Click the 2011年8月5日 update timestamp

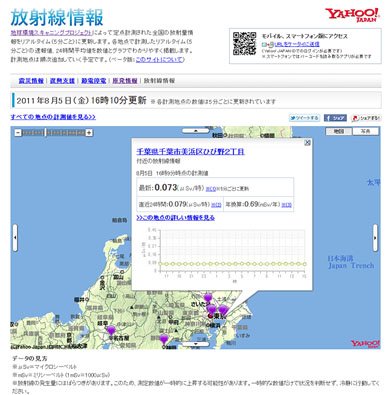point(81,100)
